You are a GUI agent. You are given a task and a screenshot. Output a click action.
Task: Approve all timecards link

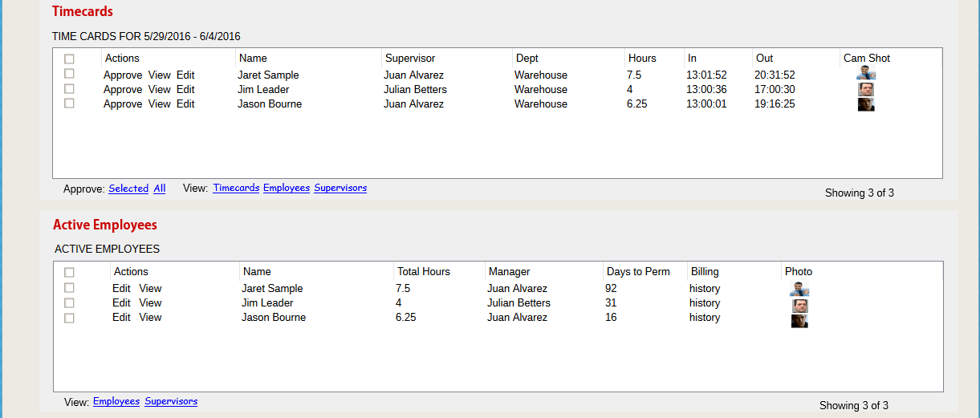(160, 189)
